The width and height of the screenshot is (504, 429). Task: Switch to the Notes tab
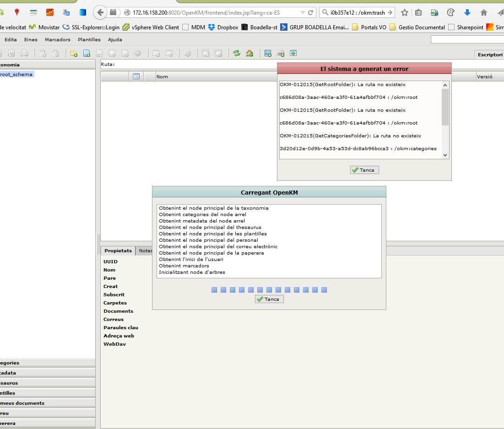click(145, 250)
